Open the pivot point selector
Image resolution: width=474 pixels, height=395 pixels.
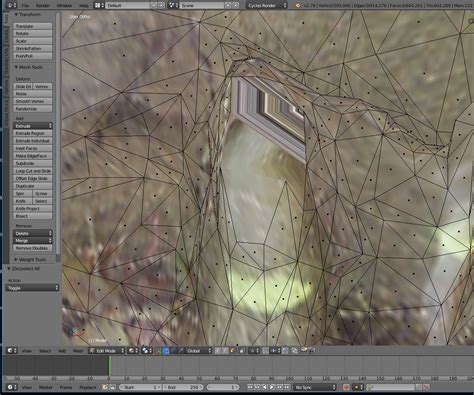click(146, 350)
